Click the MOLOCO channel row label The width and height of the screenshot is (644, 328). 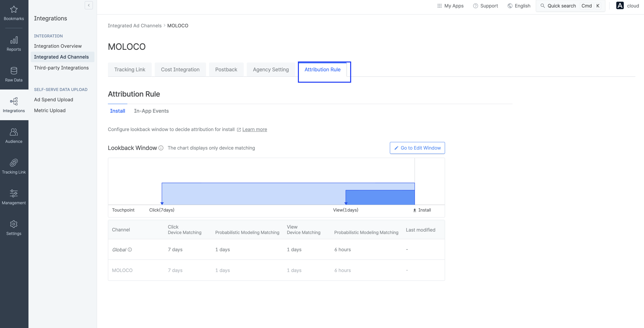(122, 270)
